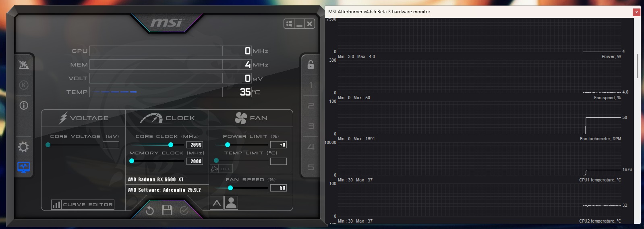Toggle user-defined fan control

click(231, 203)
